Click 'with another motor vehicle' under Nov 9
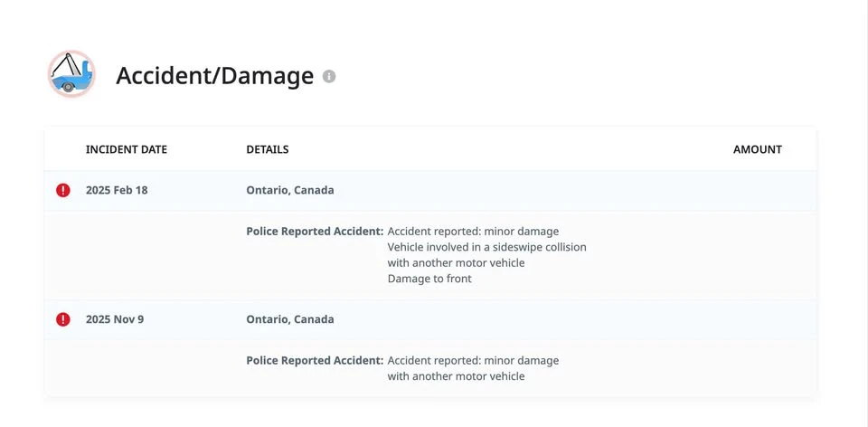The image size is (868, 427). pos(456,376)
